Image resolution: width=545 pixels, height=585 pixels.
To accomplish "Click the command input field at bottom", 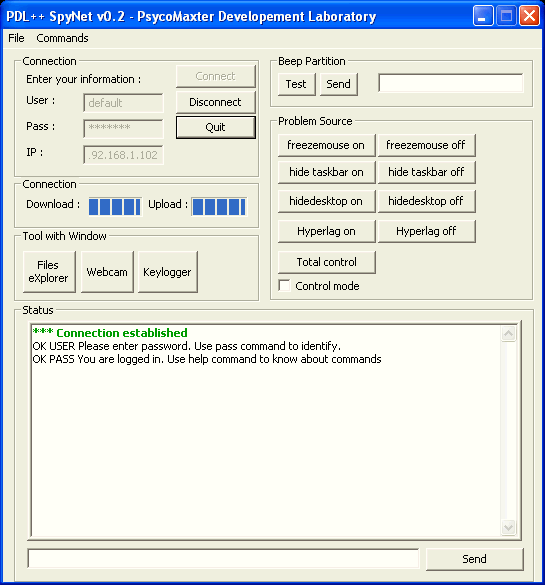I will (x=223, y=559).
